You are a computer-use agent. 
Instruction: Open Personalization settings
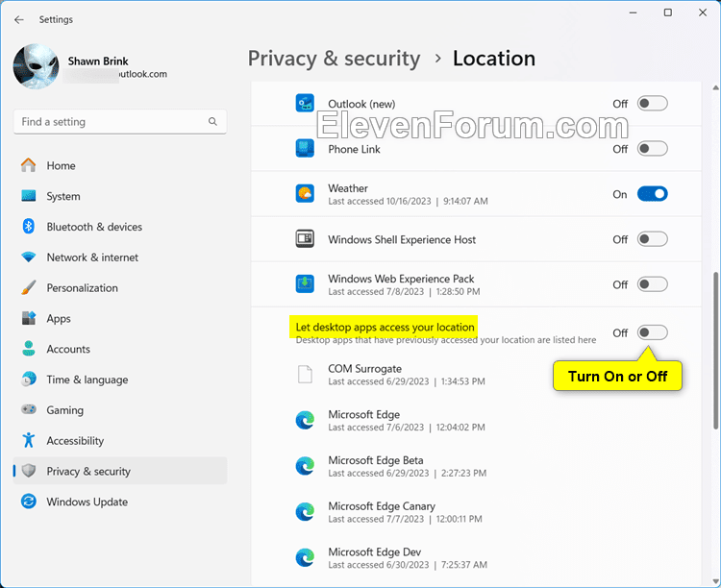click(x=83, y=288)
